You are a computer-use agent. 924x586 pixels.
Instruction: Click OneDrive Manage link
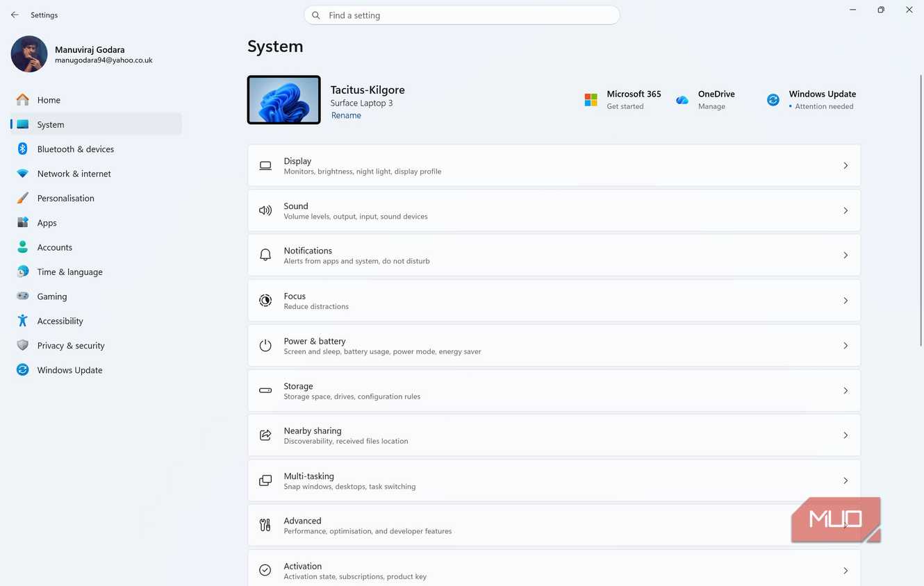click(711, 106)
